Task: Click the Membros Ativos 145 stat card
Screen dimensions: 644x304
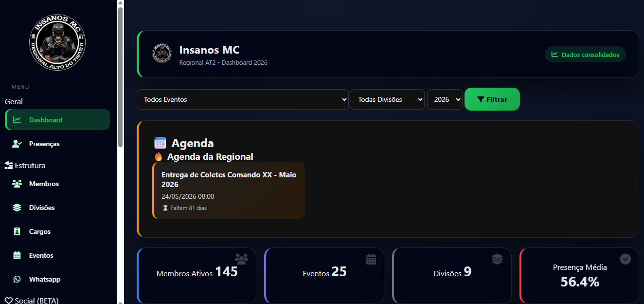Action: coord(197,276)
